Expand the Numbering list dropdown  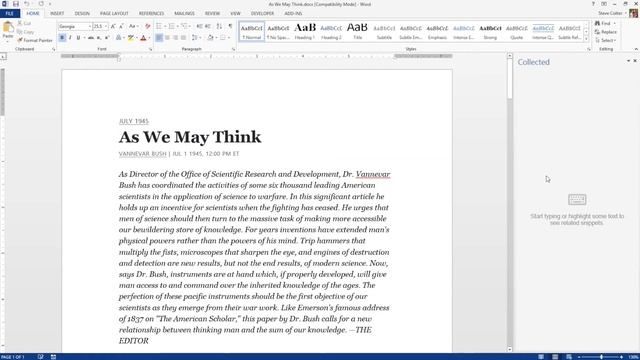click(x=178, y=26)
